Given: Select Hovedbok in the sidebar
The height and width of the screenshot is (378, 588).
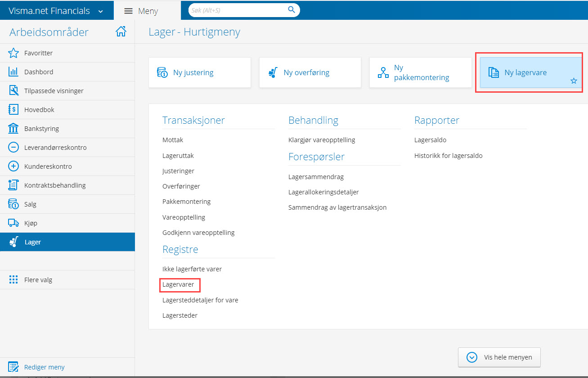Looking at the screenshot, I should (x=67, y=110).
